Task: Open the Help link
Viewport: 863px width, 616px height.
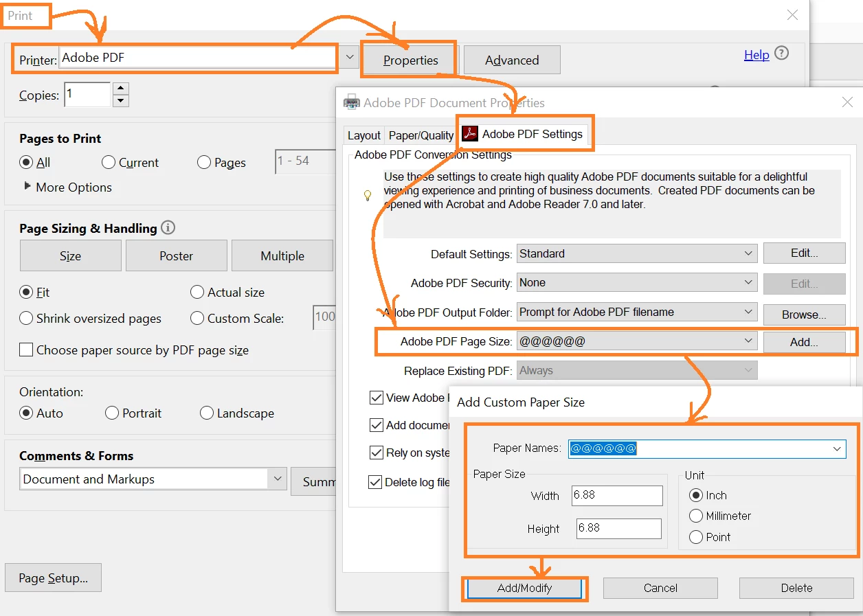Action: pyautogui.click(x=756, y=55)
